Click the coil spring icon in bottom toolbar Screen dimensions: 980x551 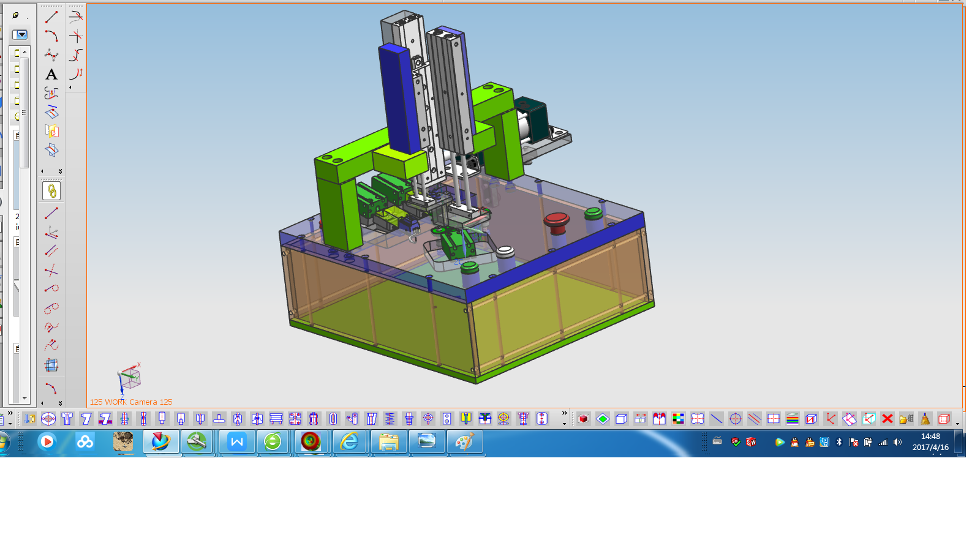(x=390, y=419)
